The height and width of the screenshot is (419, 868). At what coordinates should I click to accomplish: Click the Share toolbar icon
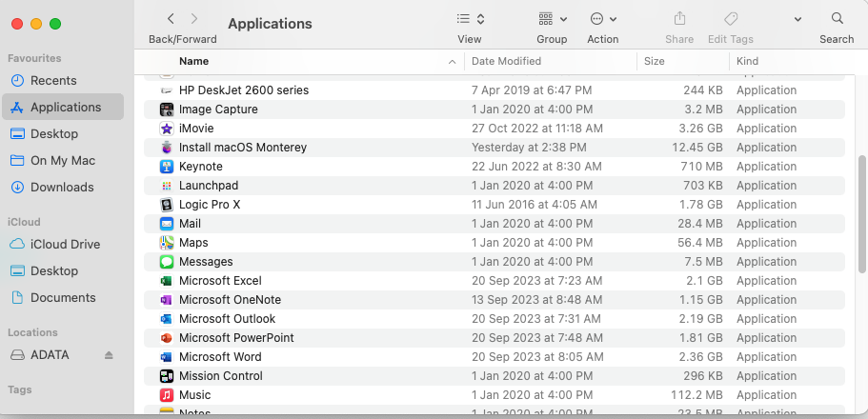click(x=679, y=19)
